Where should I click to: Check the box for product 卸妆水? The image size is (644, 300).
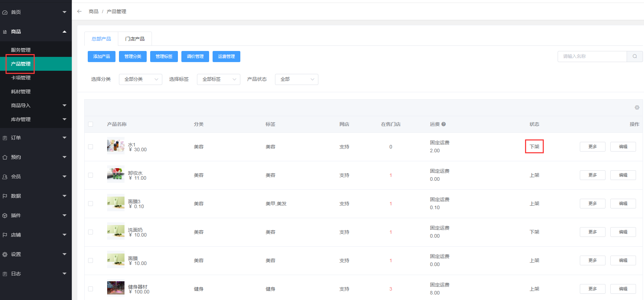pos(91,175)
